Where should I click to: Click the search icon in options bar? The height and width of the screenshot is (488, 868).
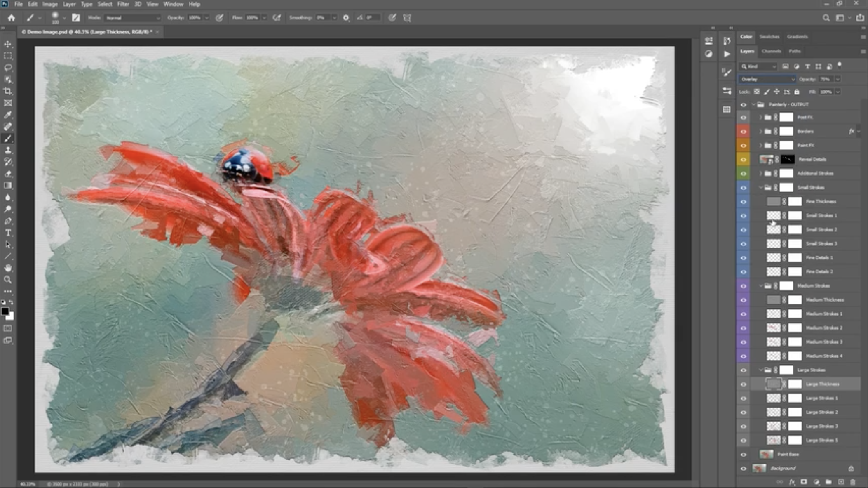(826, 18)
